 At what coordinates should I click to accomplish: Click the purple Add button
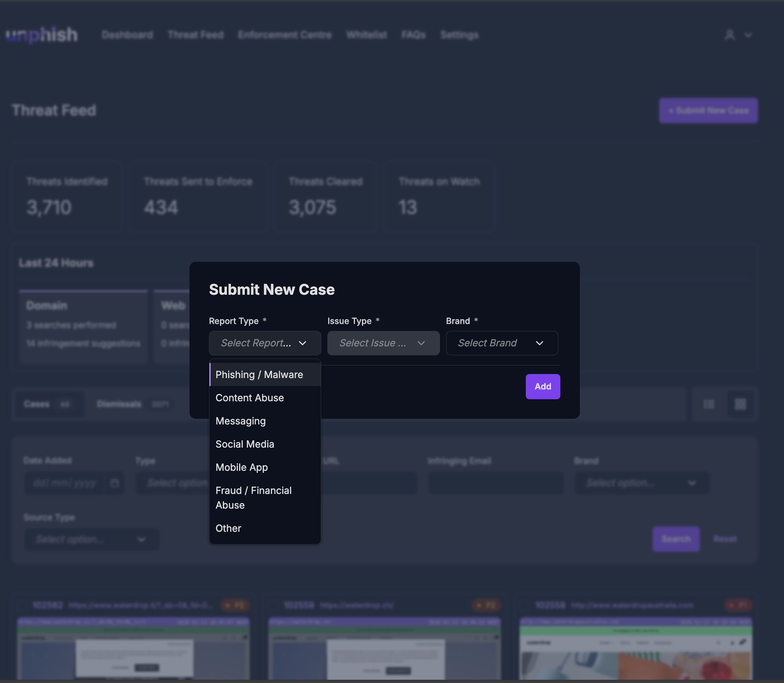pyautogui.click(x=542, y=386)
